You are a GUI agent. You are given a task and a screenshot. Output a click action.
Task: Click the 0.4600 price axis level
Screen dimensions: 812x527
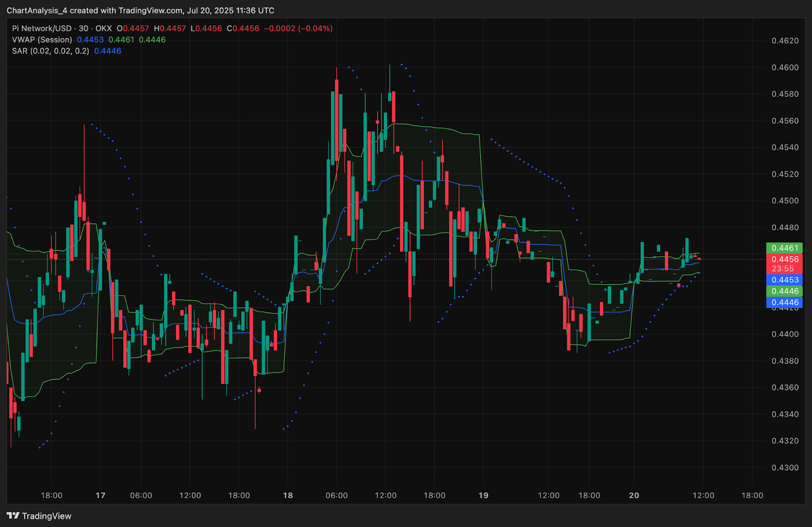pyautogui.click(x=785, y=67)
